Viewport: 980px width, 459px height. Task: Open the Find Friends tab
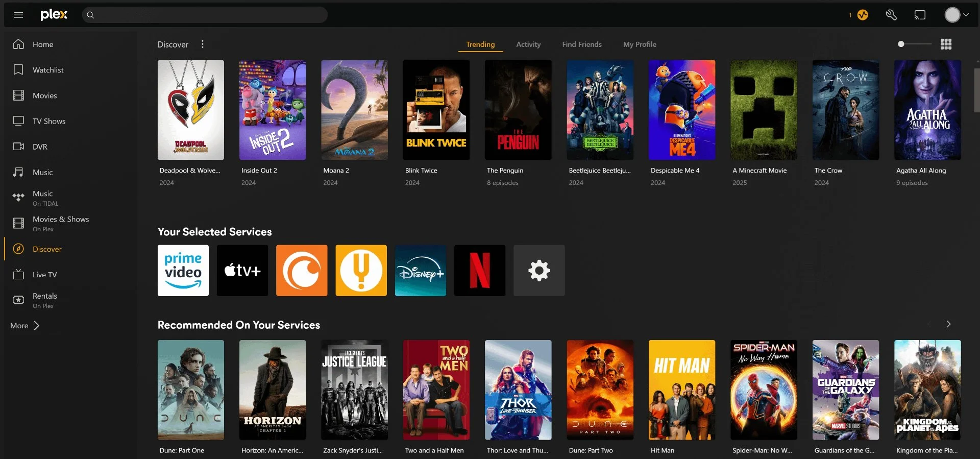pyautogui.click(x=582, y=44)
